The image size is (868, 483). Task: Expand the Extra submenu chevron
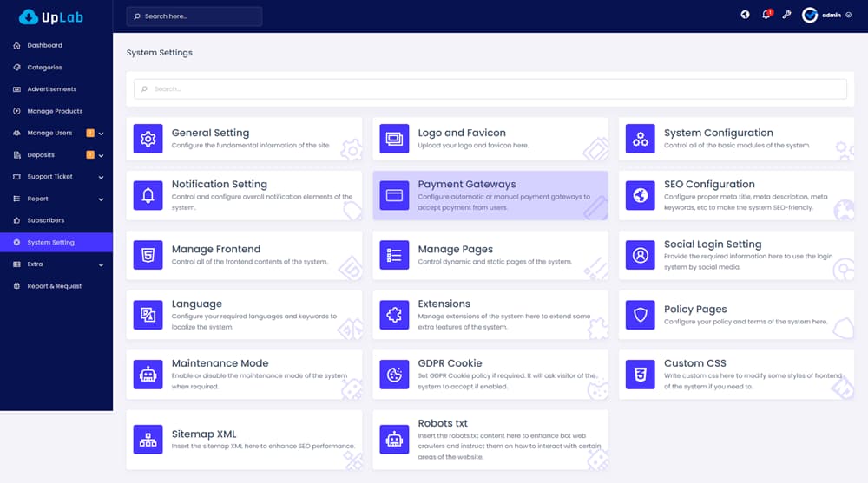tap(101, 264)
